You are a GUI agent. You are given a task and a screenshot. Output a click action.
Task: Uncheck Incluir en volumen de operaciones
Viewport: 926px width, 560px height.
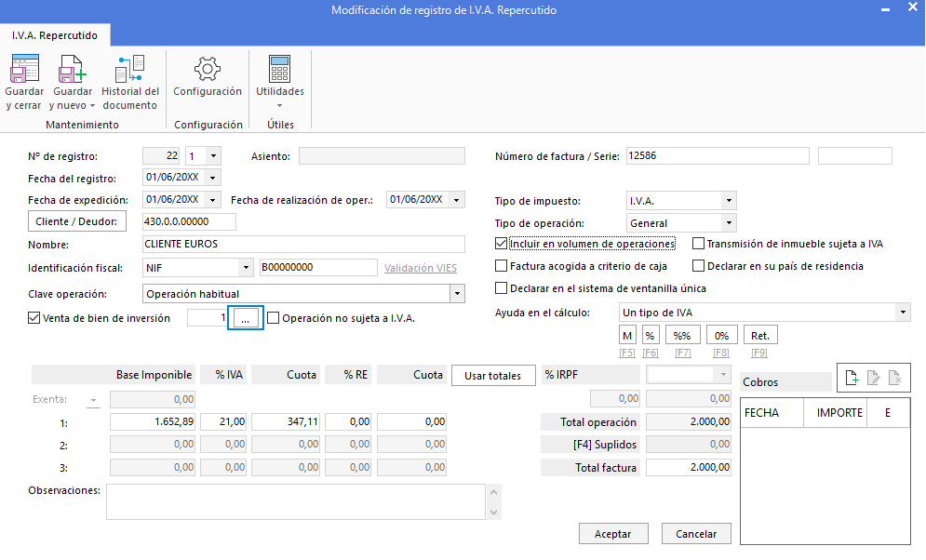(502, 244)
